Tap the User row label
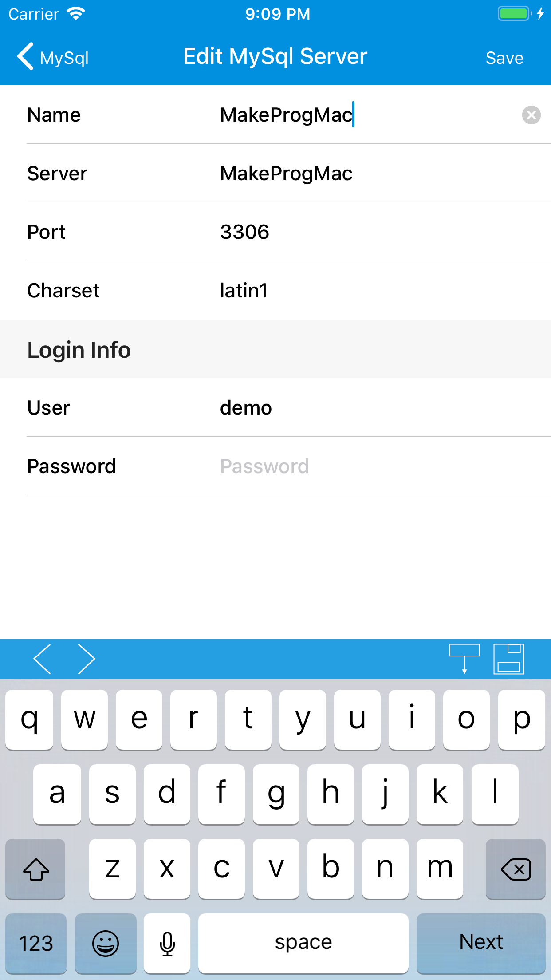 49,408
